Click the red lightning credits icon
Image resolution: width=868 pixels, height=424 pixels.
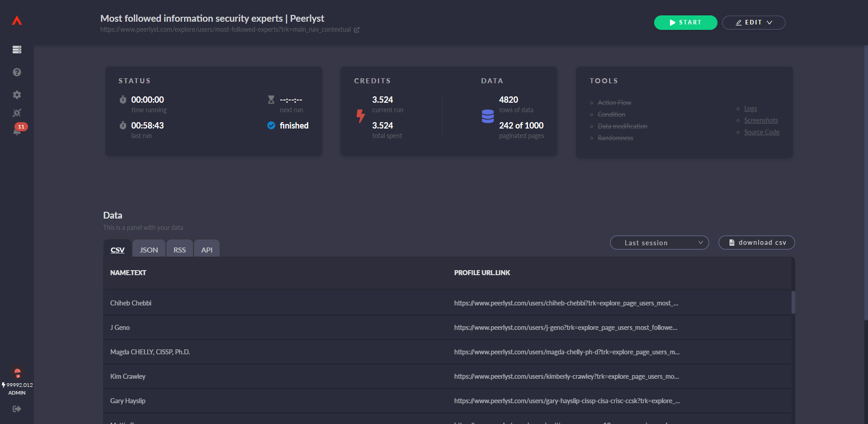360,116
